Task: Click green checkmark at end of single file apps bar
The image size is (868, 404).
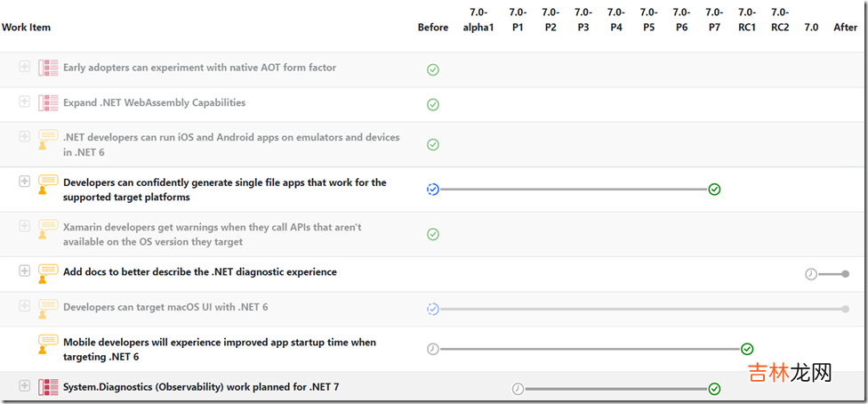Action: (x=714, y=190)
